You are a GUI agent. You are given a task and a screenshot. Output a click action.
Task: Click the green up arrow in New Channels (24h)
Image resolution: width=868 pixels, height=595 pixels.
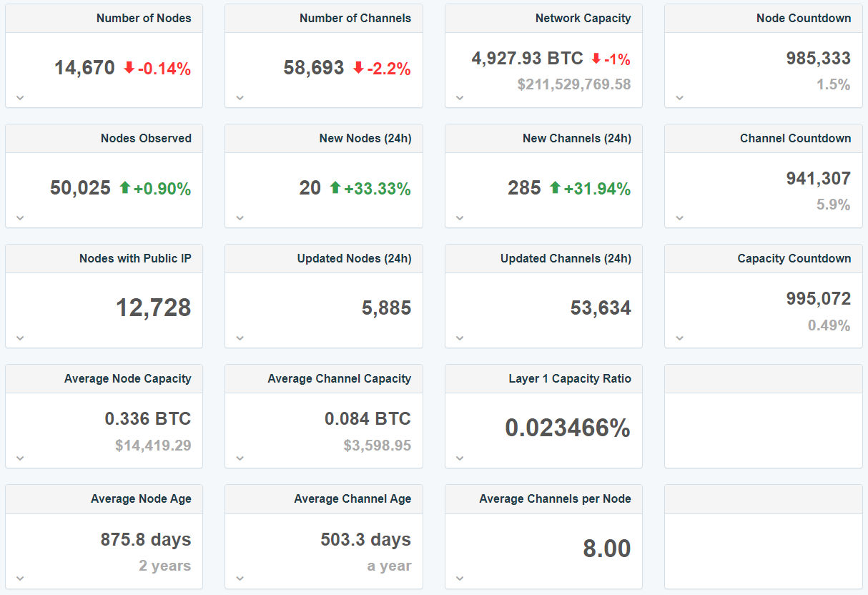click(x=555, y=188)
